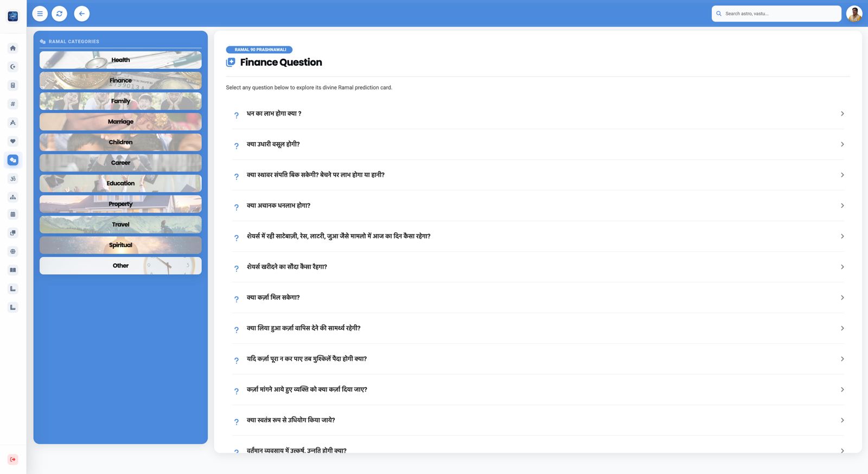Click the Finance Question title icon
Image resolution: width=868 pixels, height=474 pixels.
point(231,62)
